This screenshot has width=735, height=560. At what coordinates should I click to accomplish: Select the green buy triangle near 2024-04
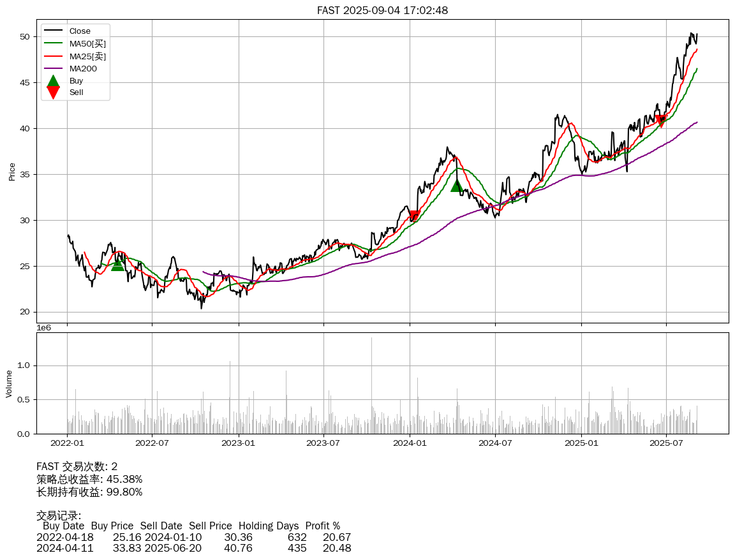tap(457, 185)
